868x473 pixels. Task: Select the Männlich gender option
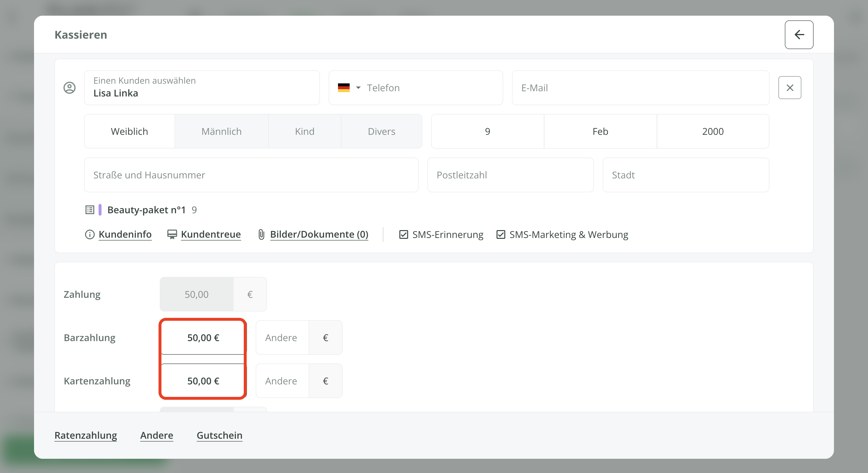point(221,131)
